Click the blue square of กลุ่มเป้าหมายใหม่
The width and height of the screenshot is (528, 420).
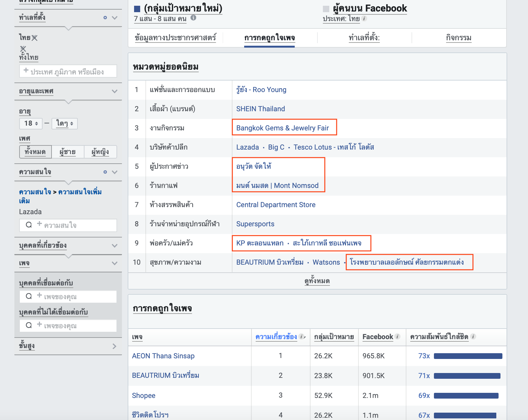click(x=137, y=9)
